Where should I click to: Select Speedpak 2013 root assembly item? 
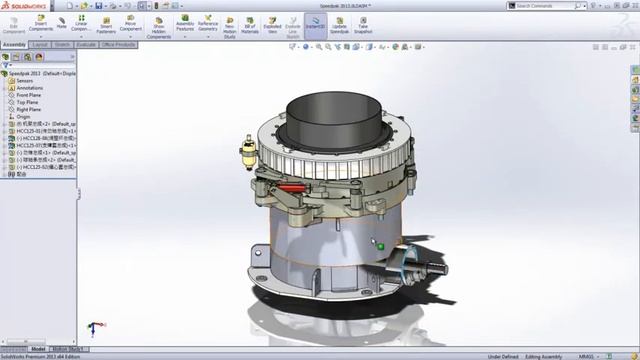(39, 73)
